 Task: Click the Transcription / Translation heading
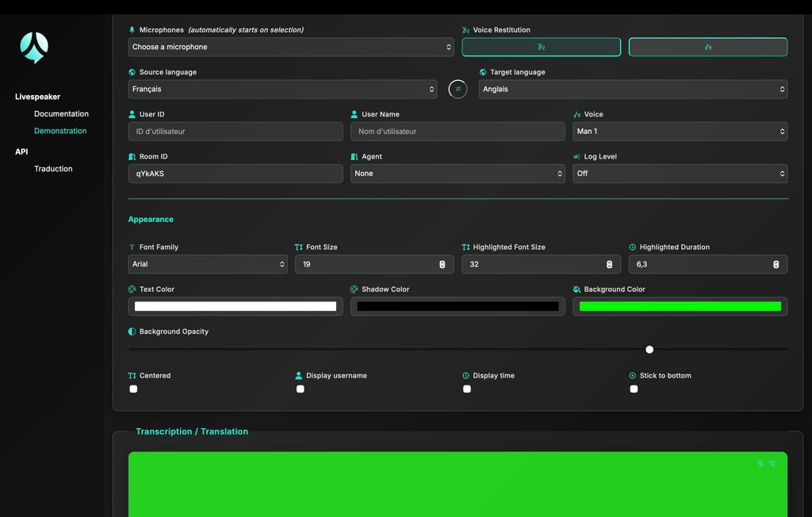pos(192,431)
